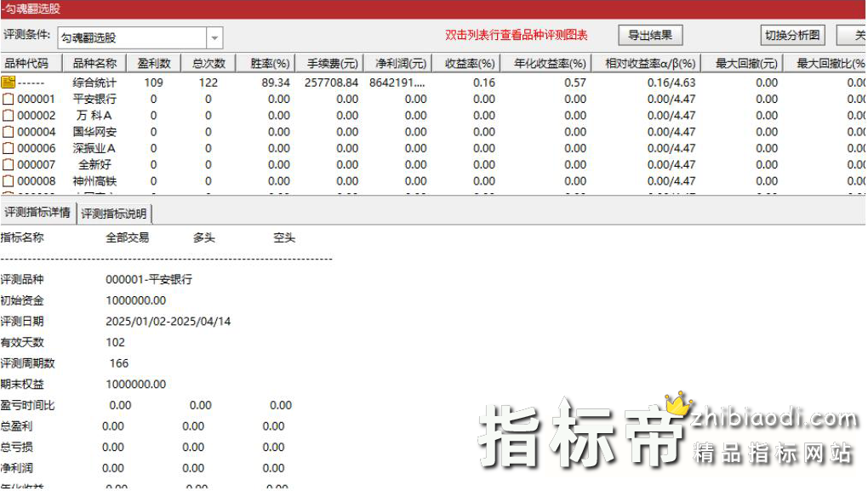Click the icon beside stock code 000001
This screenshot has height=491, width=868.
(8, 99)
